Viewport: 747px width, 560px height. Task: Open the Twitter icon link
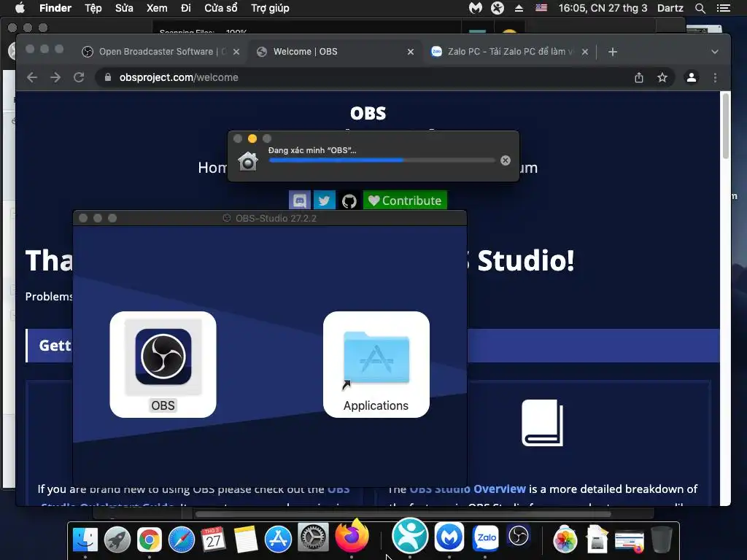pos(325,201)
